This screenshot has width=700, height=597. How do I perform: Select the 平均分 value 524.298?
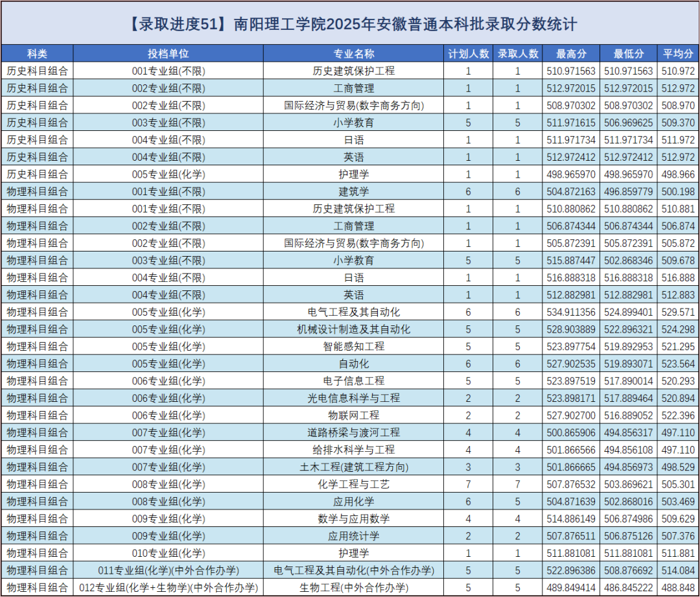tap(678, 329)
